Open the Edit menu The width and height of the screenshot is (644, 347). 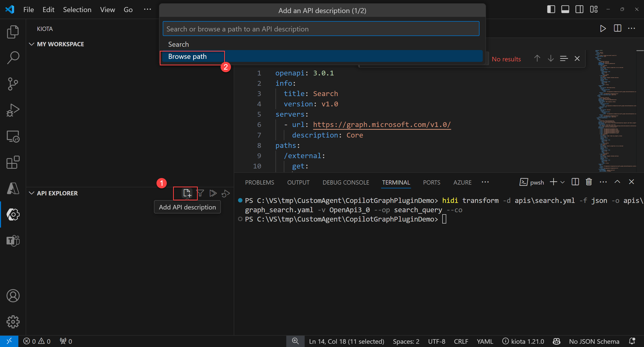[48, 10]
